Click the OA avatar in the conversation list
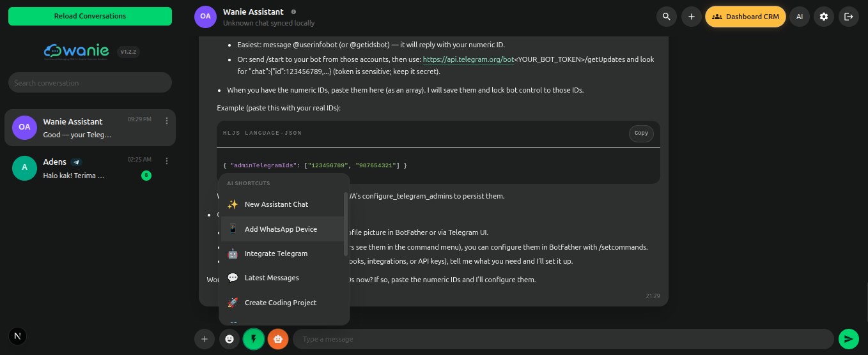Viewport: 868px width, 355px height. pyautogui.click(x=24, y=127)
